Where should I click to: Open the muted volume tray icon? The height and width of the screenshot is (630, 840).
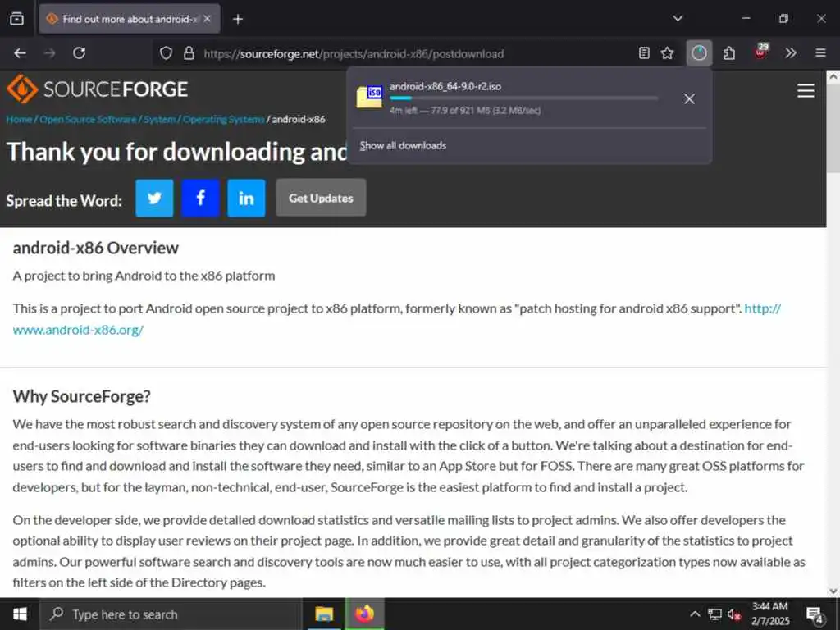pyautogui.click(x=734, y=614)
